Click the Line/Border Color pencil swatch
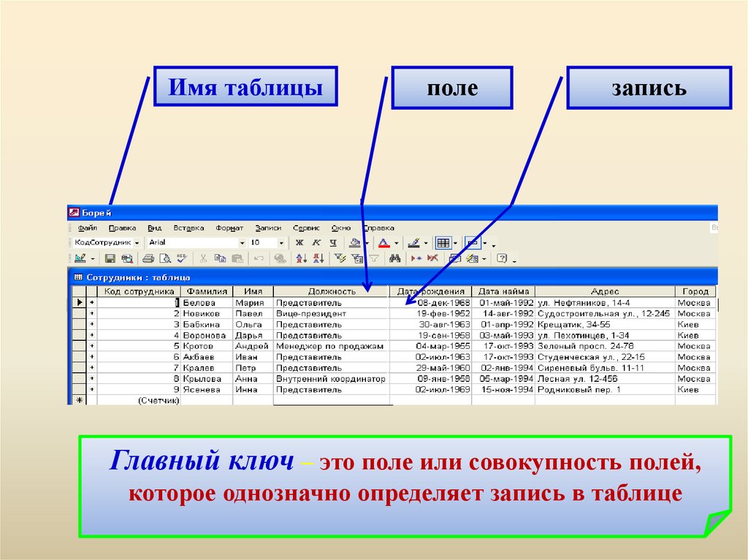The width and height of the screenshot is (748, 560). point(413,243)
